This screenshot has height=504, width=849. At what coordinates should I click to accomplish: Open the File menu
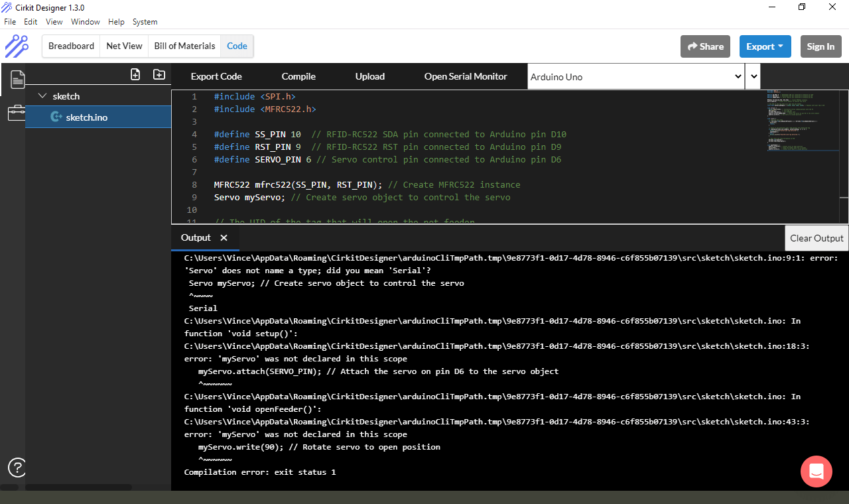pyautogui.click(x=10, y=22)
